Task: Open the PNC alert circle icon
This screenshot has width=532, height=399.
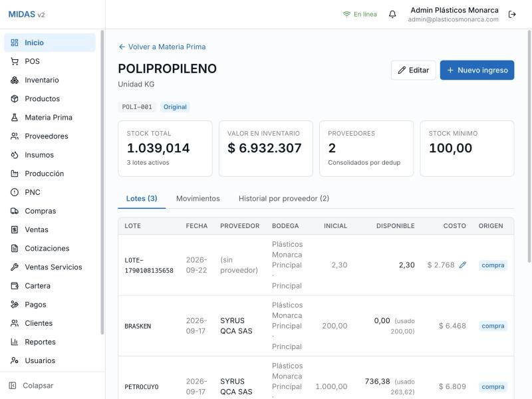Action: click(14, 192)
